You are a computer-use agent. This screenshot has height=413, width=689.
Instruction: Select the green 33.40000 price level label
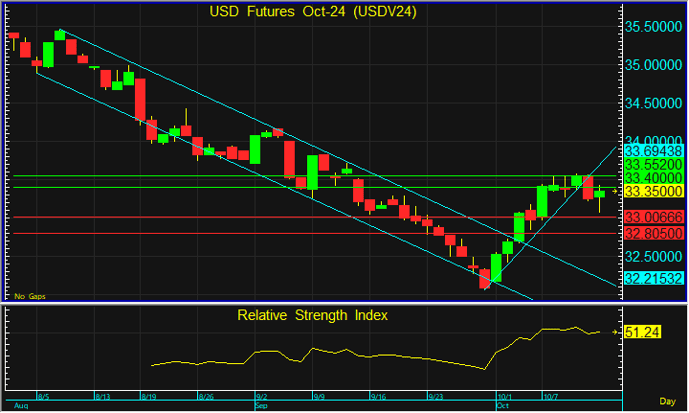coord(653,176)
